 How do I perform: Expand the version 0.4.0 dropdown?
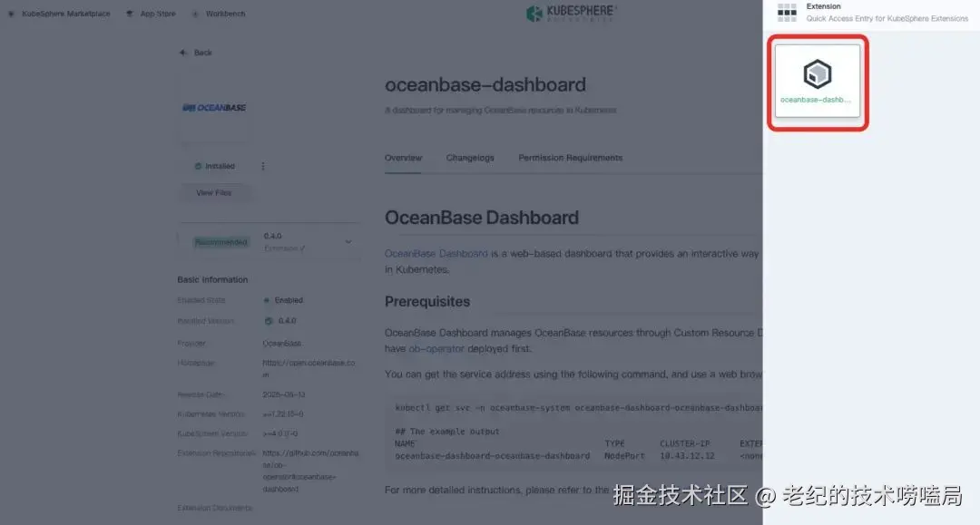click(348, 242)
